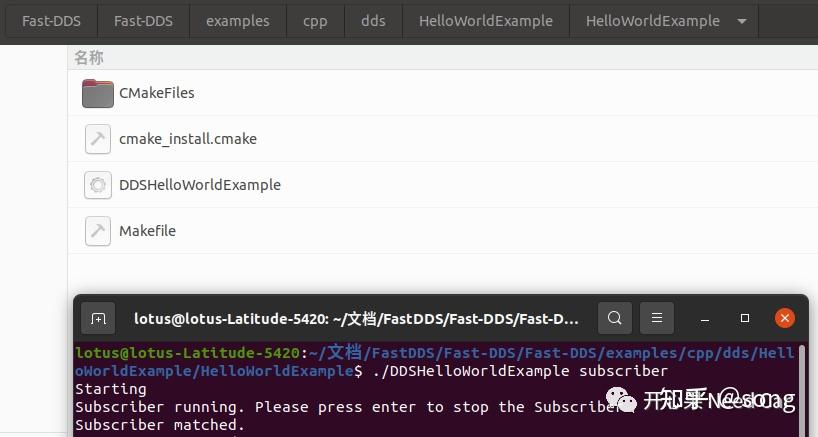Viewport: 818px width, 437px height.
Task: Select the Makefile file name
Action: tap(147, 231)
